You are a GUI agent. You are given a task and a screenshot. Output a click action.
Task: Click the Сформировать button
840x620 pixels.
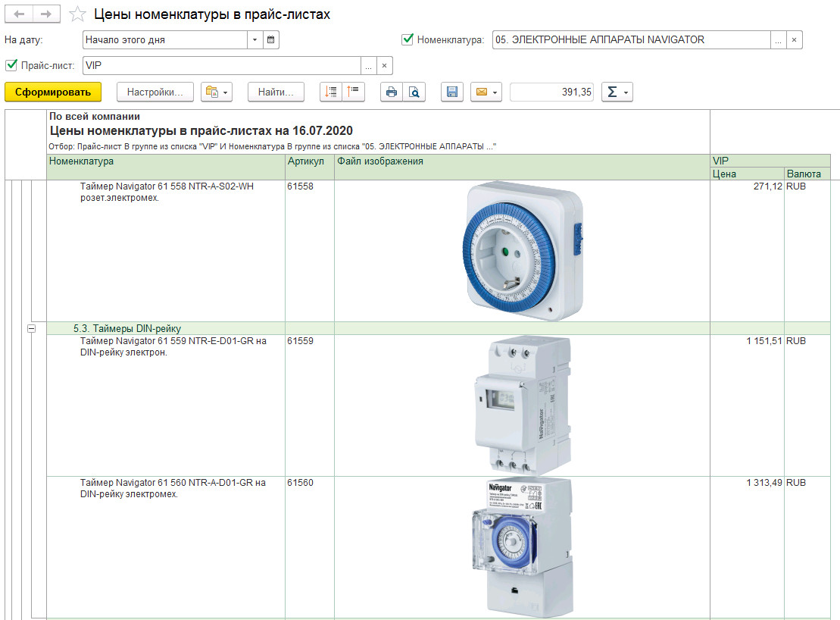click(x=53, y=92)
